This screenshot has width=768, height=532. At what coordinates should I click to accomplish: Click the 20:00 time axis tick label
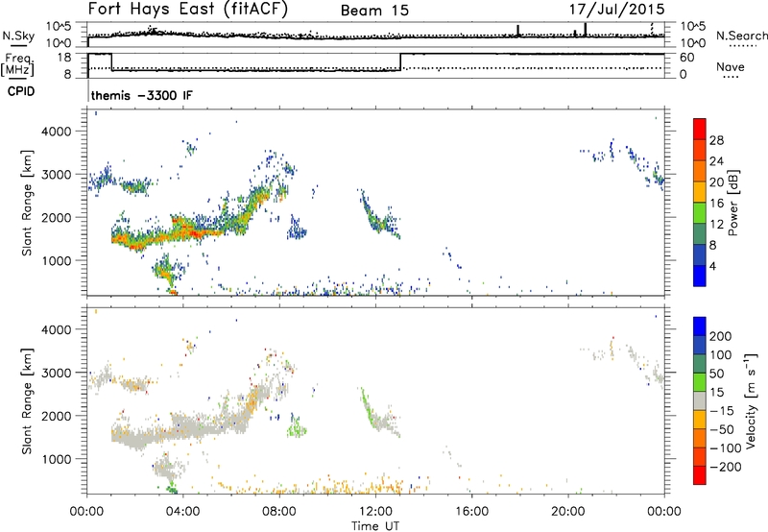click(x=568, y=512)
